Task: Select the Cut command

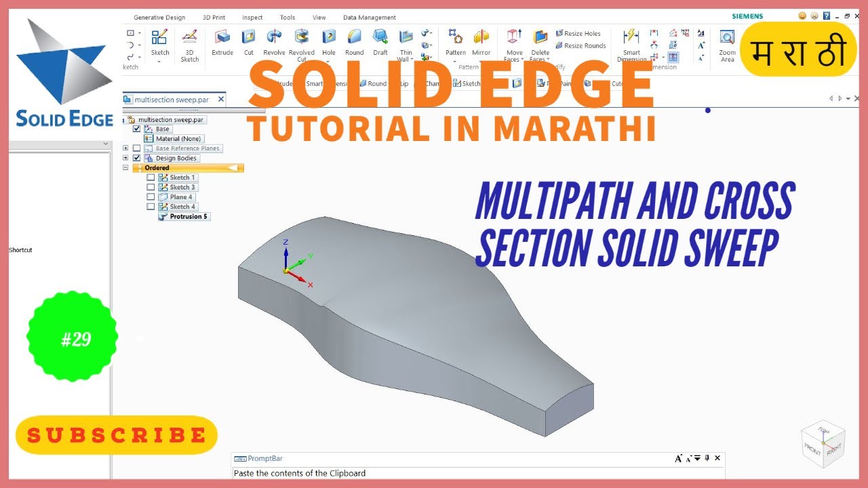Action: tap(249, 42)
